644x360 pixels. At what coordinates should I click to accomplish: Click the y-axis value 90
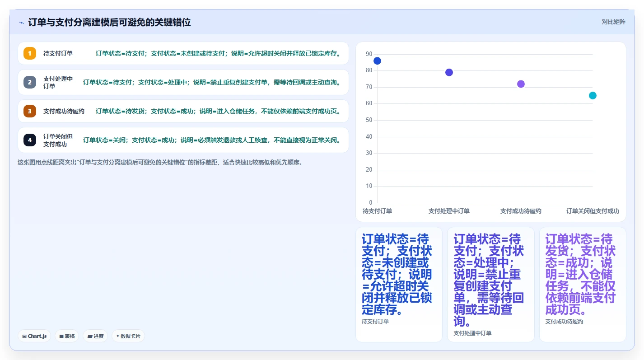[369, 54]
